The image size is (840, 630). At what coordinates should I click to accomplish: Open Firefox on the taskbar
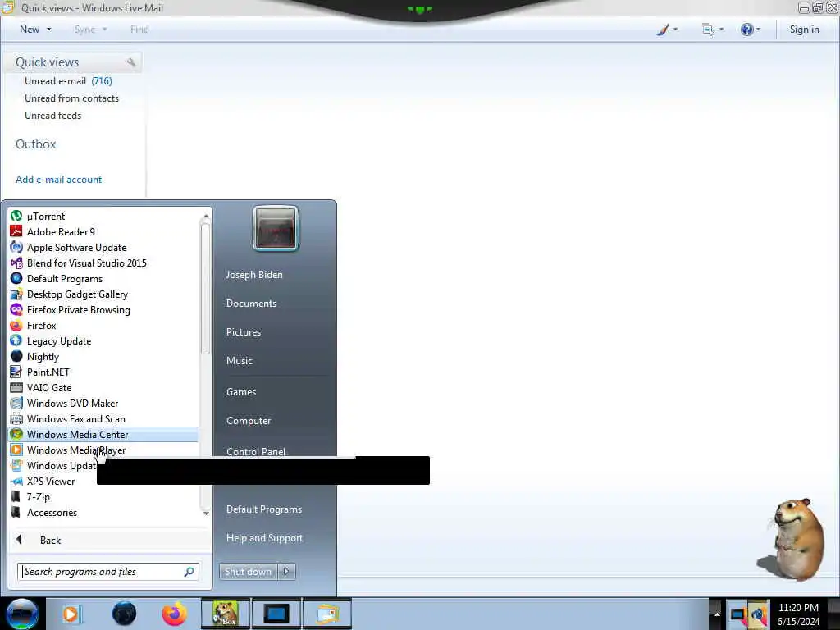pyautogui.click(x=175, y=614)
